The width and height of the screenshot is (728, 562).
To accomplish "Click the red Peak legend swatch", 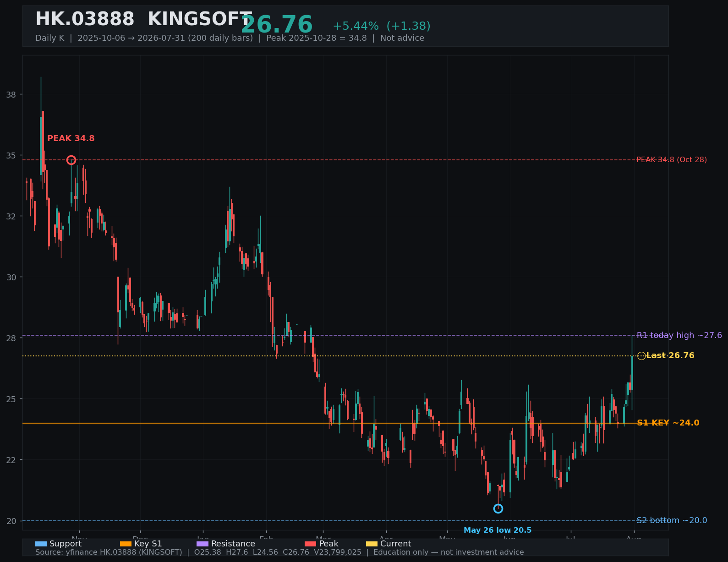I will click(310, 544).
